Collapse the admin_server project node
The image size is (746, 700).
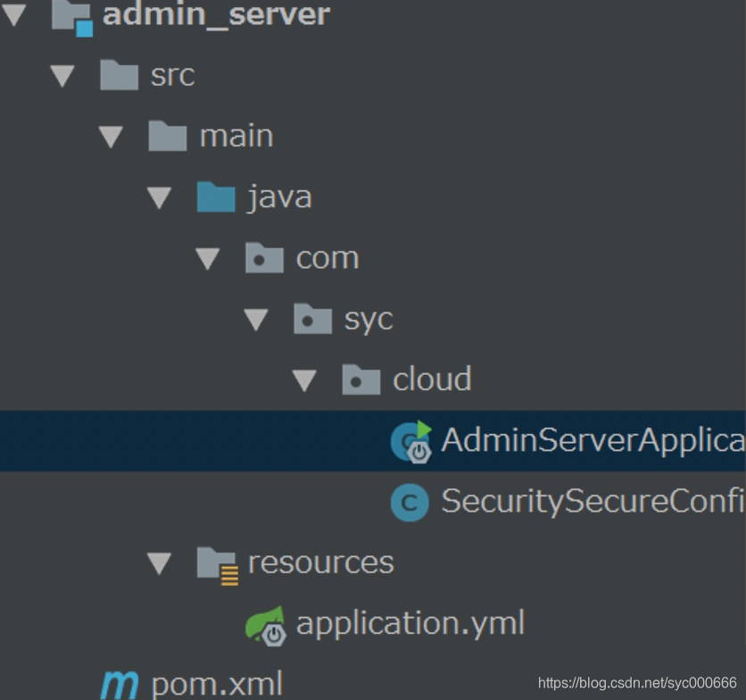coord(14,12)
